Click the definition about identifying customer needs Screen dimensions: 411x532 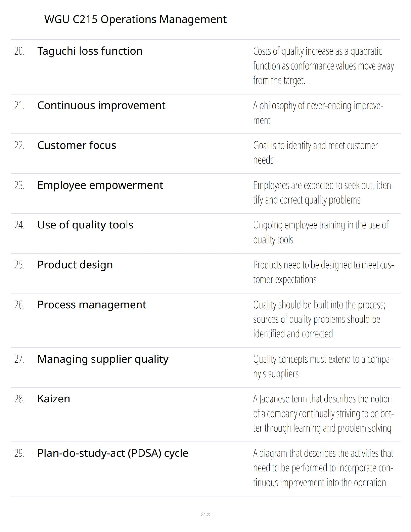tap(316, 153)
